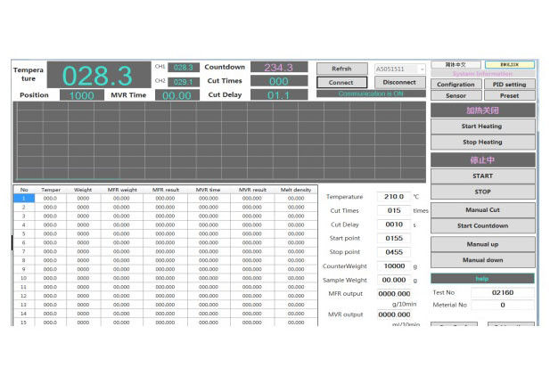The width and height of the screenshot is (550, 392).
Task: Open the PID setting panel
Action: pos(510,85)
